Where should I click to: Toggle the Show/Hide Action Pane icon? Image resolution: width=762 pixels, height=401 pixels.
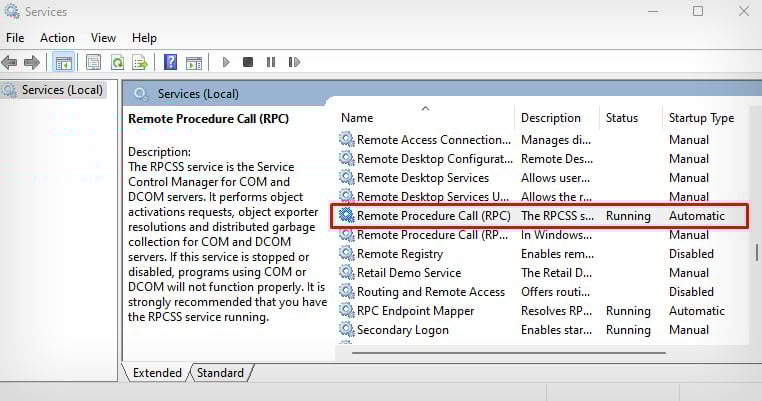pos(194,62)
